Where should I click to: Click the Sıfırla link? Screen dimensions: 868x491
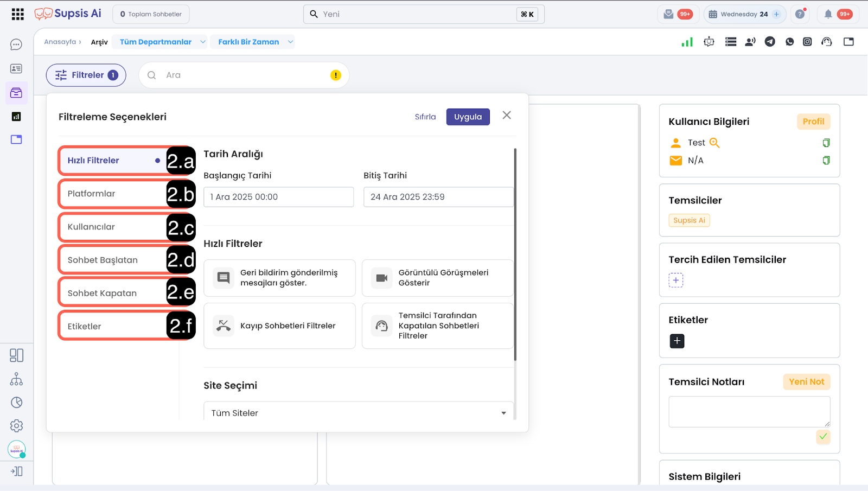click(425, 117)
